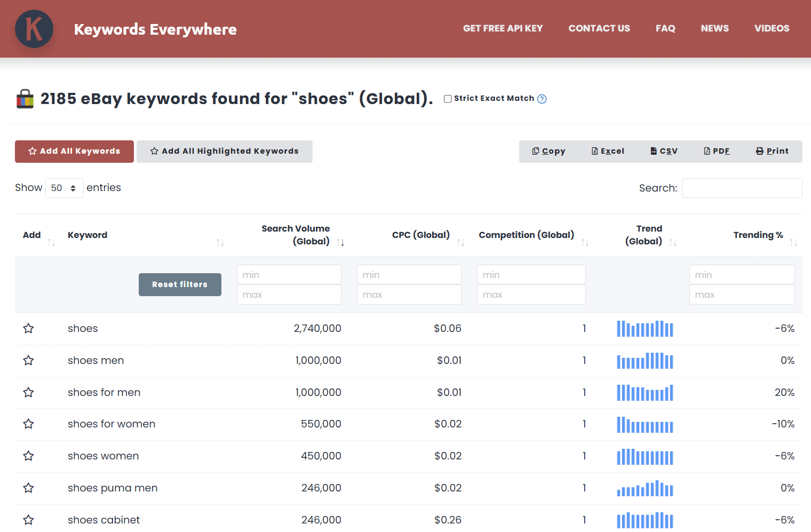Viewport: 811px width, 532px height.
Task: Sort by Trending % column
Action: coord(793,242)
